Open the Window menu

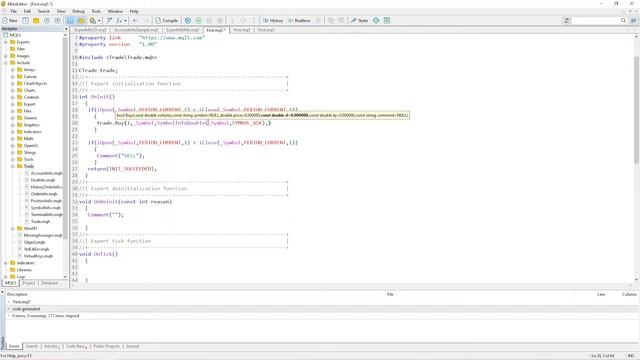115,11
